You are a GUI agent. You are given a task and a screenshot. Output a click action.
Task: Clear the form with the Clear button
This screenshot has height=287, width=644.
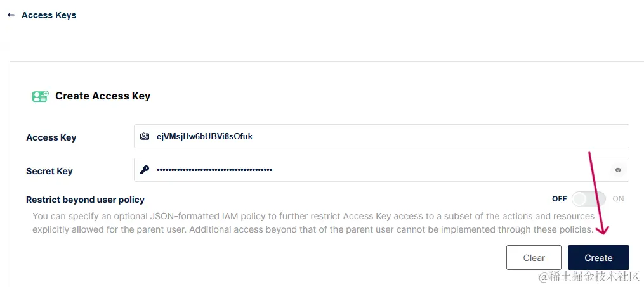point(534,258)
